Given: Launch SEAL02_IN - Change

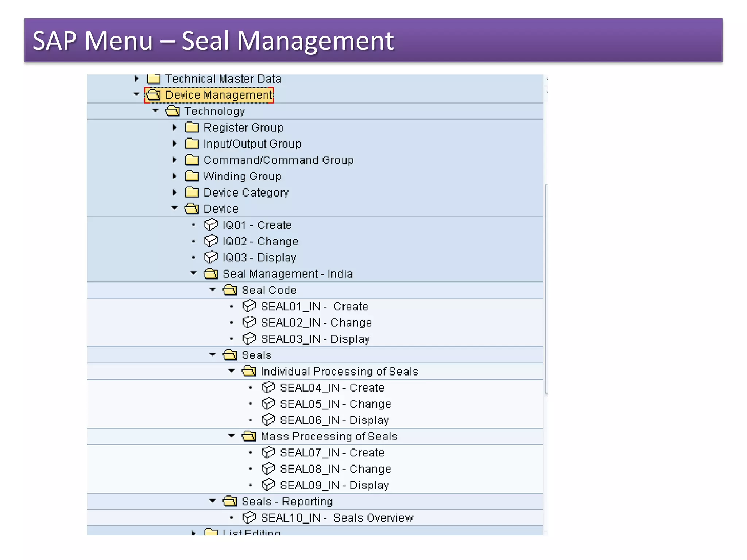Looking at the screenshot, I should (x=316, y=323).
